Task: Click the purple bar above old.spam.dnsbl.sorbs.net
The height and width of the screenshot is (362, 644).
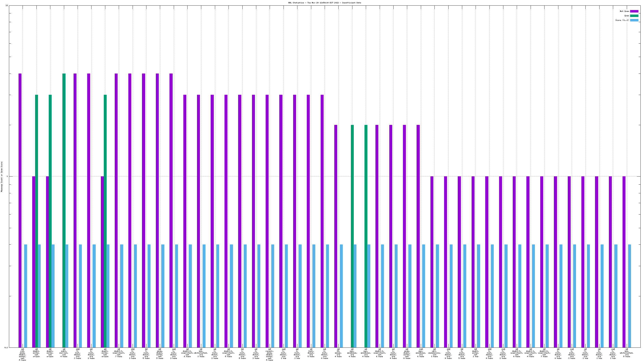Action: point(20,210)
